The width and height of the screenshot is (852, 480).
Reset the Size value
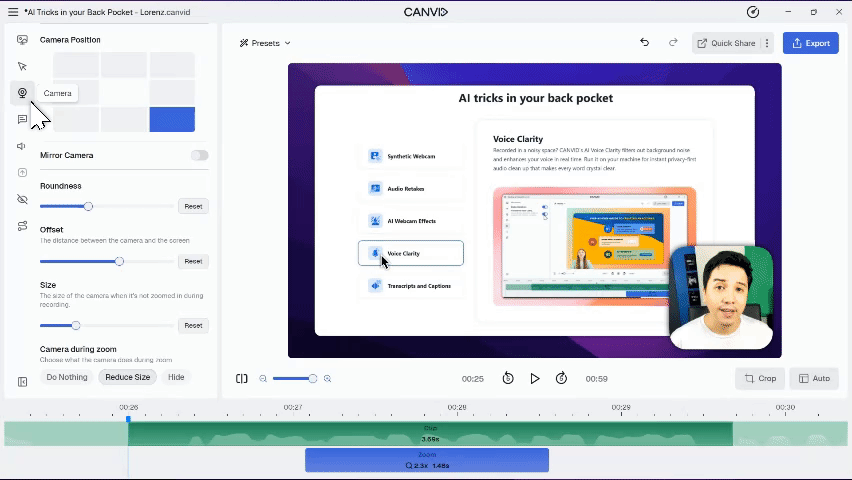point(193,326)
